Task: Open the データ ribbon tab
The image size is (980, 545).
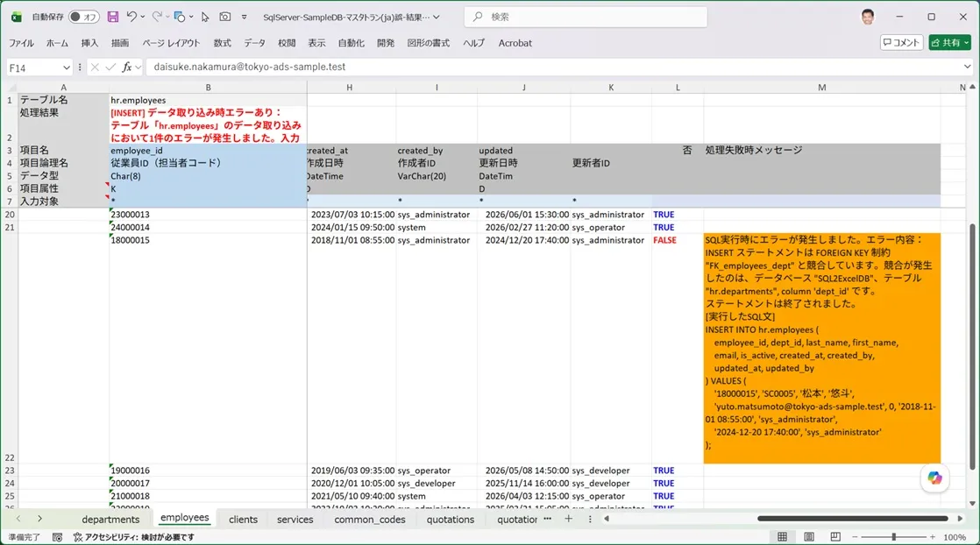Action: coord(254,43)
